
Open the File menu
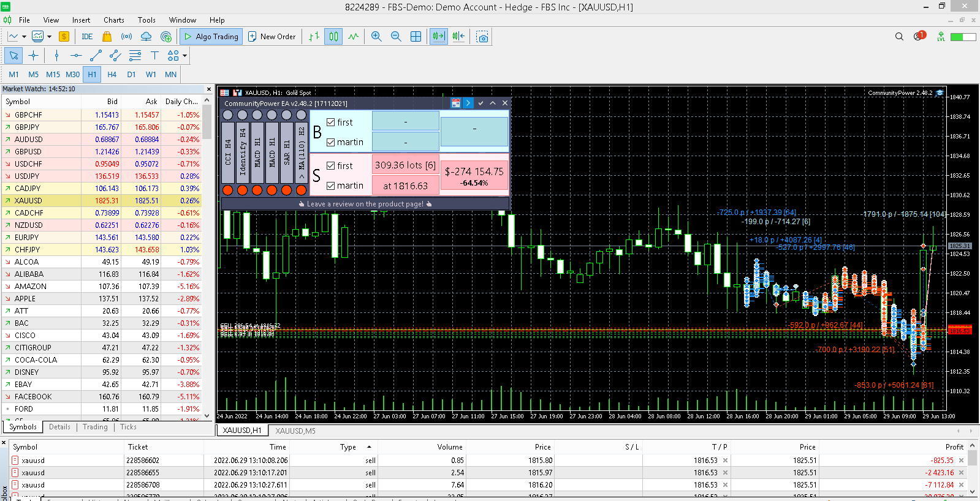(x=25, y=20)
